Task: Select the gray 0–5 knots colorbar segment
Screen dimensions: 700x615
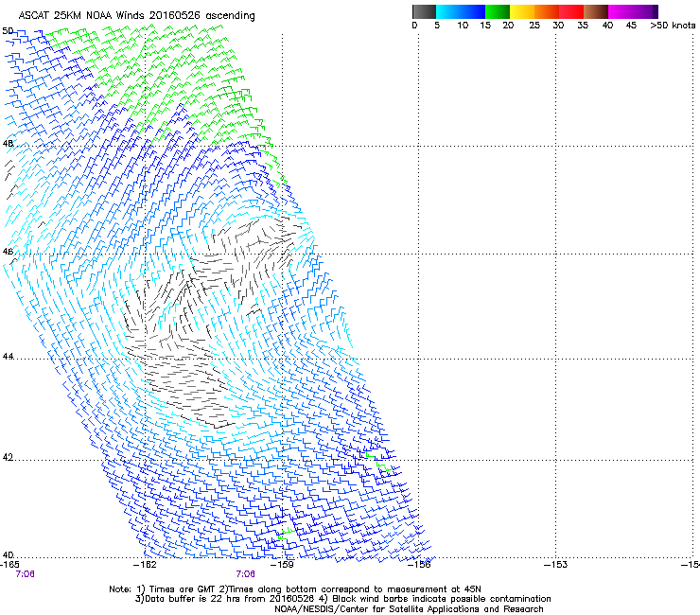Action: [424, 11]
